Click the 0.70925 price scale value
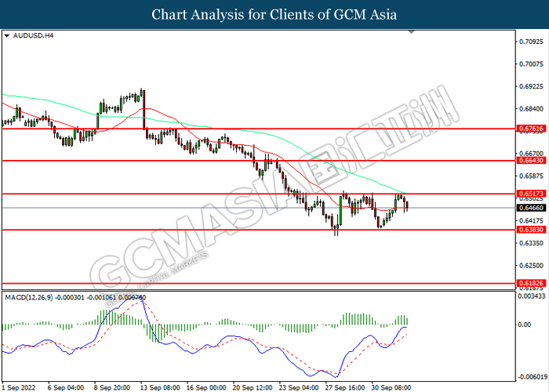This screenshot has width=549, height=392. point(531,42)
